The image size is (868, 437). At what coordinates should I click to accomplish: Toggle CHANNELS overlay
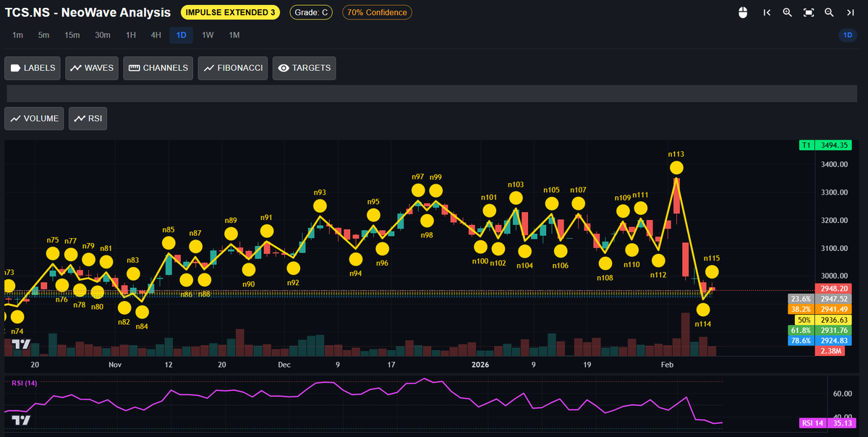click(x=158, y=68)
